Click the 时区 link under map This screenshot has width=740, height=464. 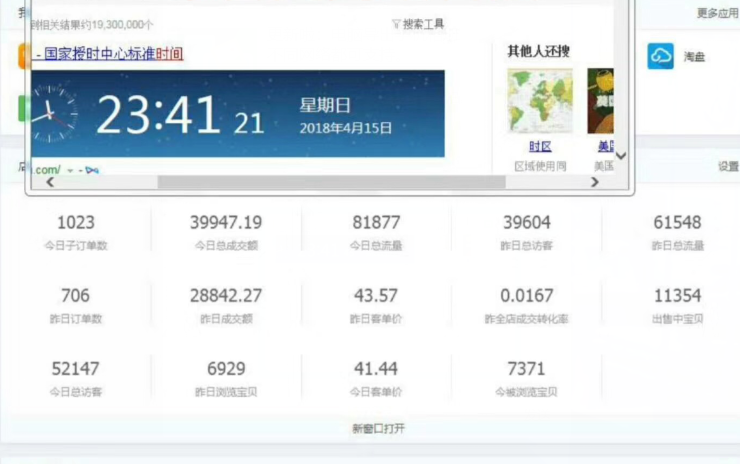pyautogui.click(x=539, y=146)
